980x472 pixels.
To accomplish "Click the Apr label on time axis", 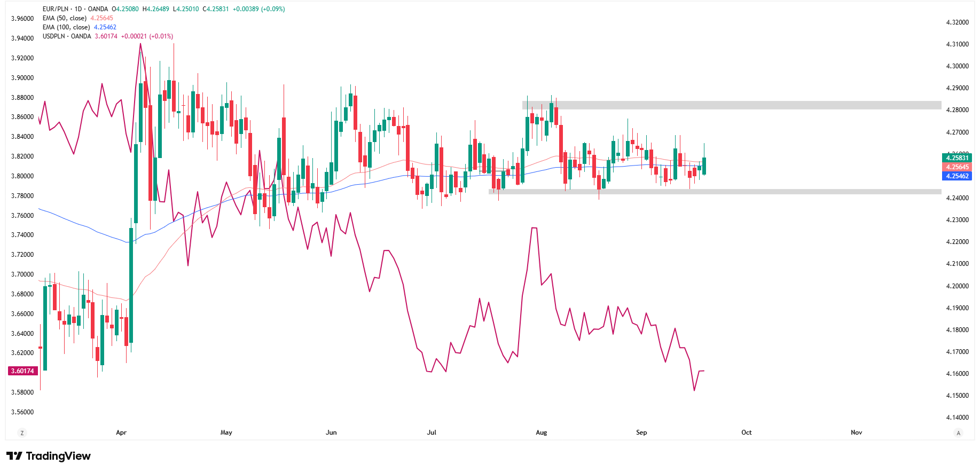I will 121,432.
